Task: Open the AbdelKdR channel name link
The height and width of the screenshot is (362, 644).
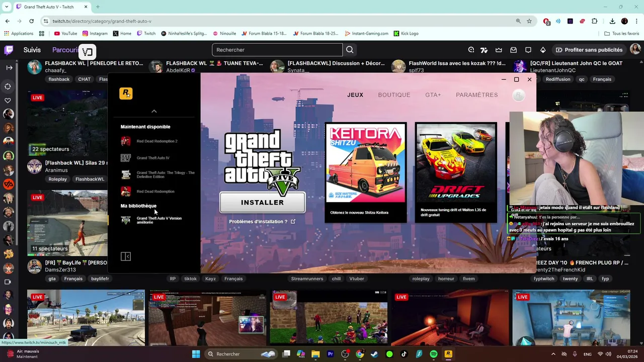Action: tap(178, 70)
